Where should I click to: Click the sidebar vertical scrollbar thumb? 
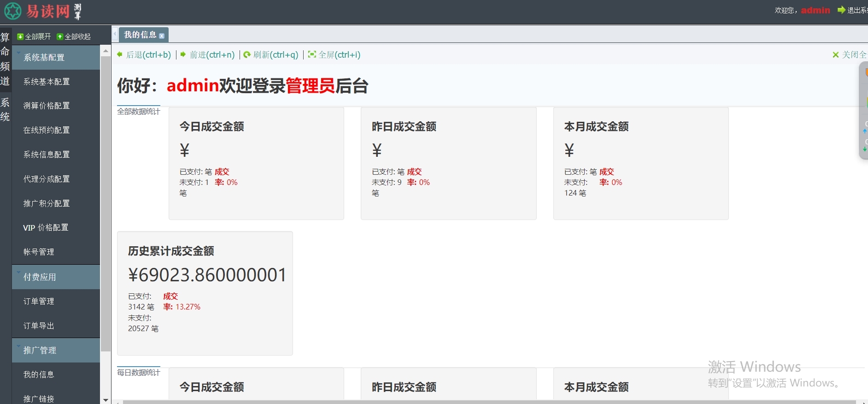[x=106, y=204]
